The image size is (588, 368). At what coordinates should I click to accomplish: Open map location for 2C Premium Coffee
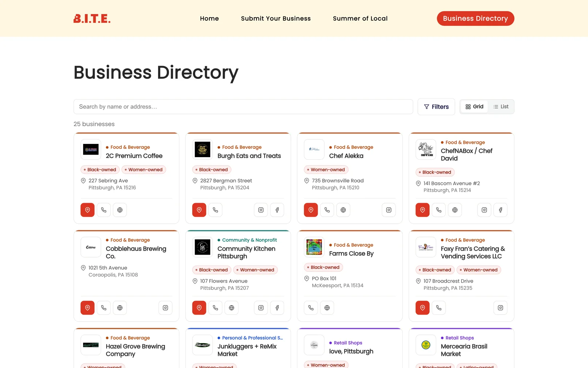pyautogui.click(x=87, y=210)
